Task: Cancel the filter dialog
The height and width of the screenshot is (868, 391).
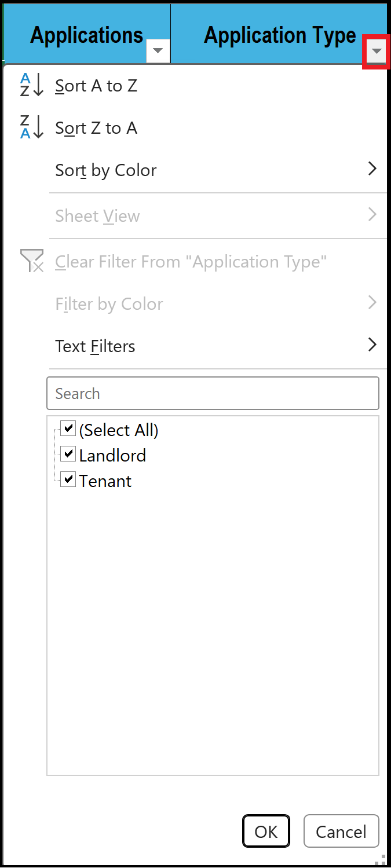Action: click(x=341, y=831)
